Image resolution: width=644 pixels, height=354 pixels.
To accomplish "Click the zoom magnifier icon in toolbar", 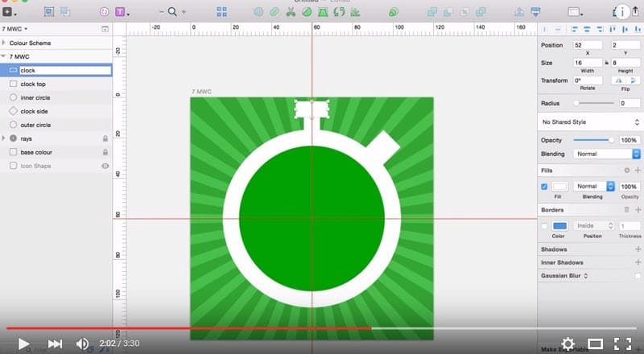I will pyautogui.click(x=172, y=12).
